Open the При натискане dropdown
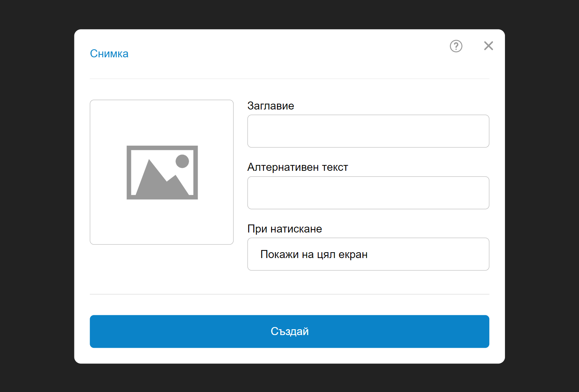 (368, 254)
